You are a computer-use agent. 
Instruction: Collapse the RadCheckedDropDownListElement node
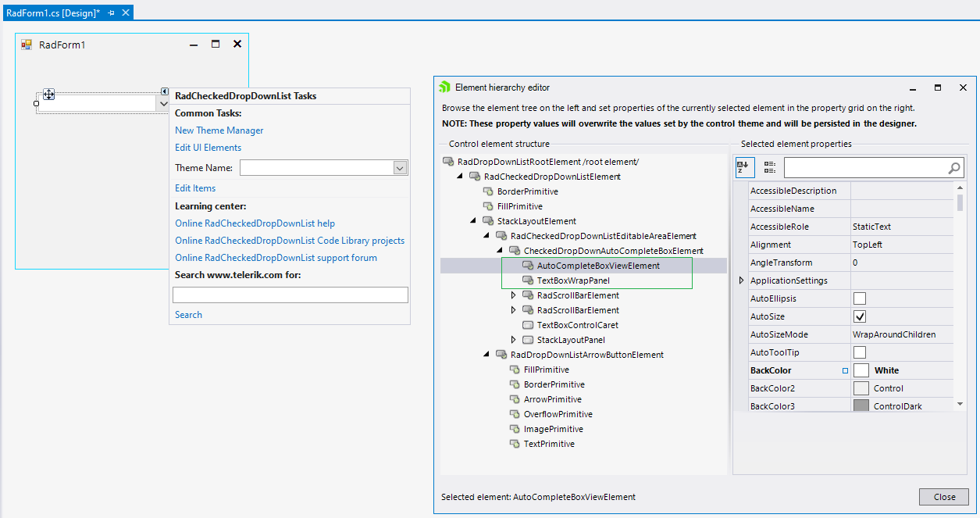(461, 177)
